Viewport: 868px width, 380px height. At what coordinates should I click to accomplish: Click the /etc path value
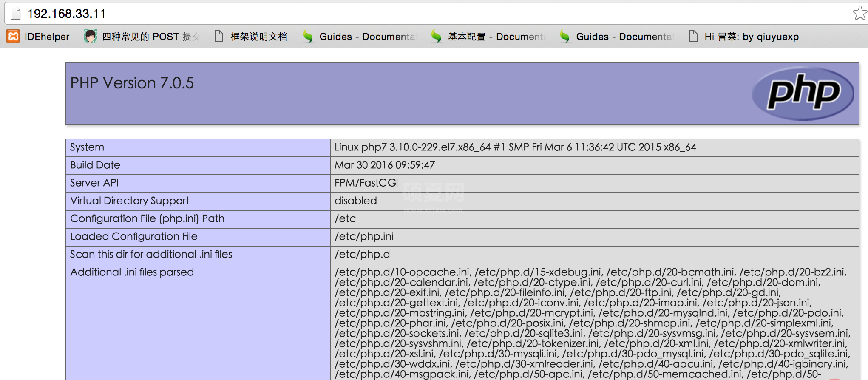(x=345, y=218)
